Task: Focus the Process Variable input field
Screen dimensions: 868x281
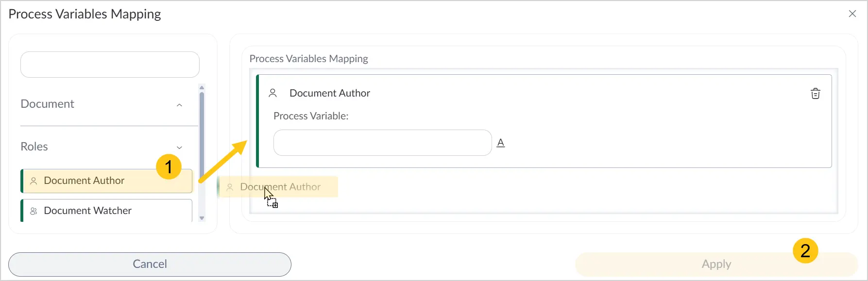Action: tap(383, 143)
